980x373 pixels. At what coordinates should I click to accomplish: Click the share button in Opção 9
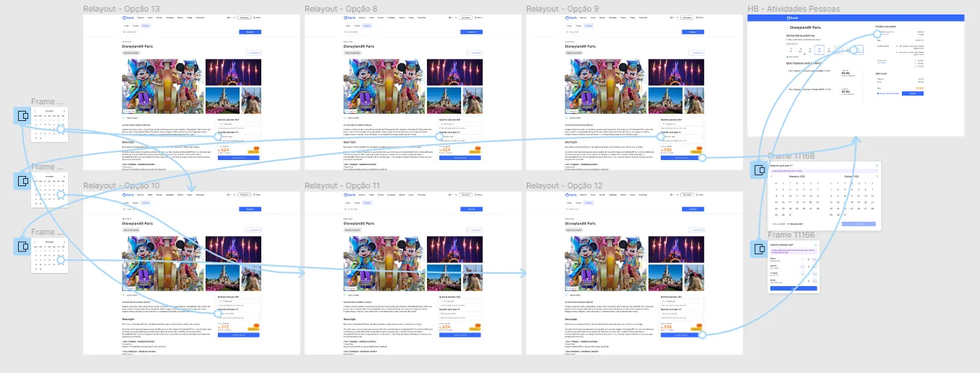tap(696, 52)
